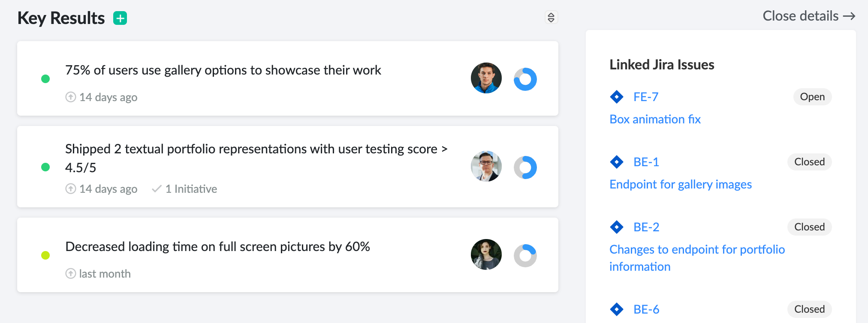
Task: Select owner avatar on gallery options key result
Action: [x=486, y=78]
